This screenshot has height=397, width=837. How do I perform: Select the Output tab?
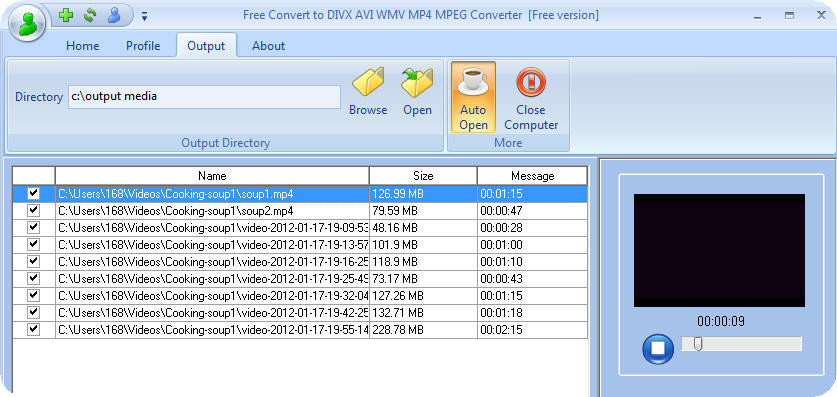(x=206, y=46)
